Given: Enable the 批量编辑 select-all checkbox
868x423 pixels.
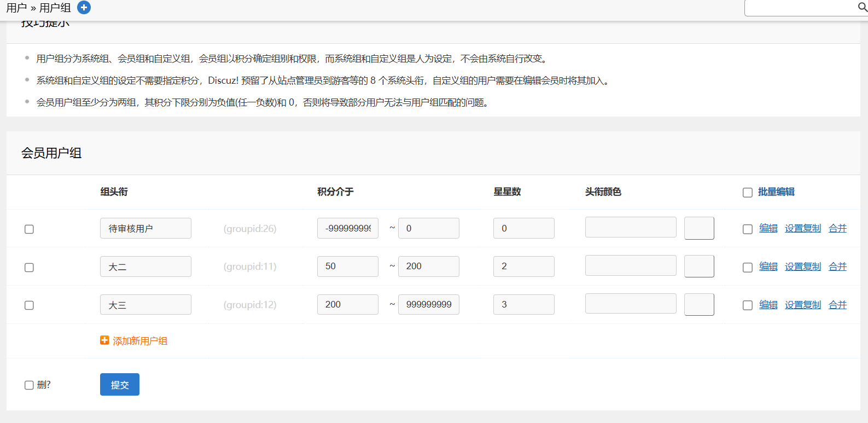Looking at the screenshot, I should point(747,192).
